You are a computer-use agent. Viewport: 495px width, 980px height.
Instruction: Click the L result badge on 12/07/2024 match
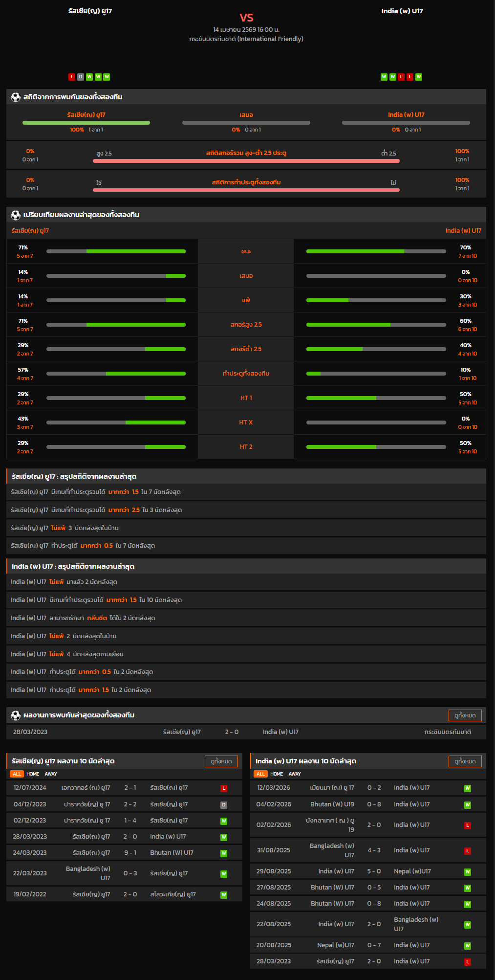pos(224,788)
